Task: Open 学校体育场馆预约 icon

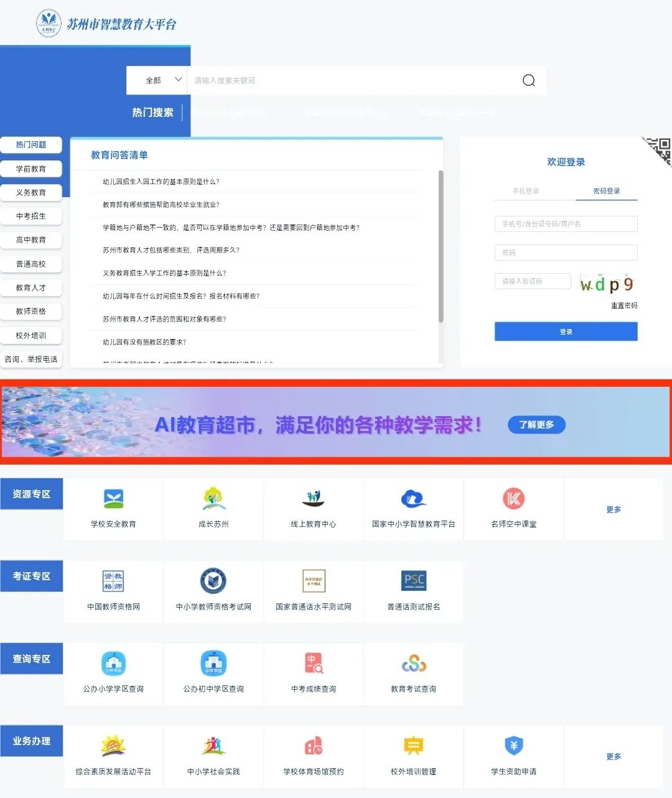Action: click(314, 746)
